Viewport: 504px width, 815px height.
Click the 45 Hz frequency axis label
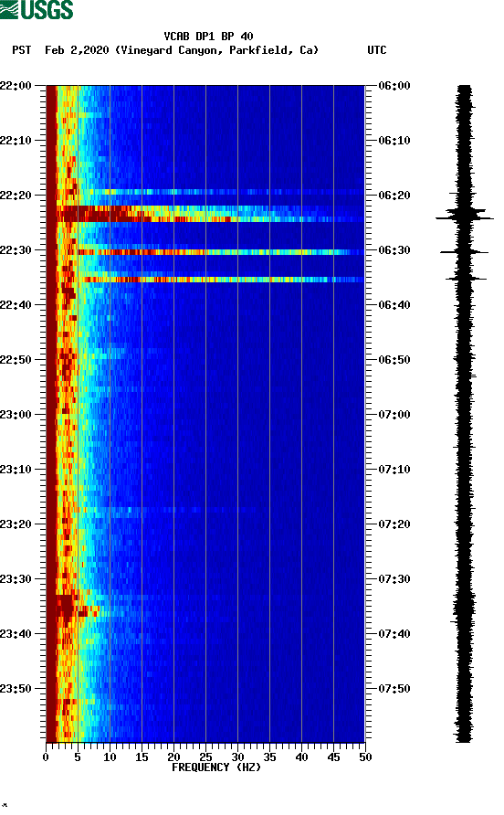[x=333, y=757]
